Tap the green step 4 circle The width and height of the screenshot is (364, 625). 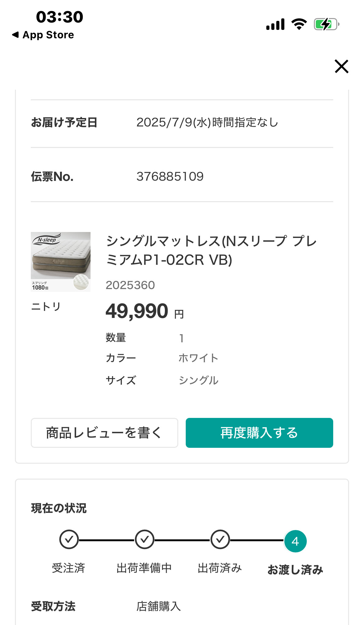point(295,541)
